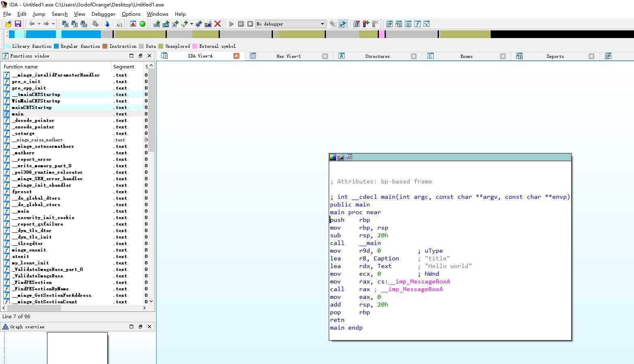Open the 'No debugger' combo box
The image size is (634, 364).
tap(290, 24)
